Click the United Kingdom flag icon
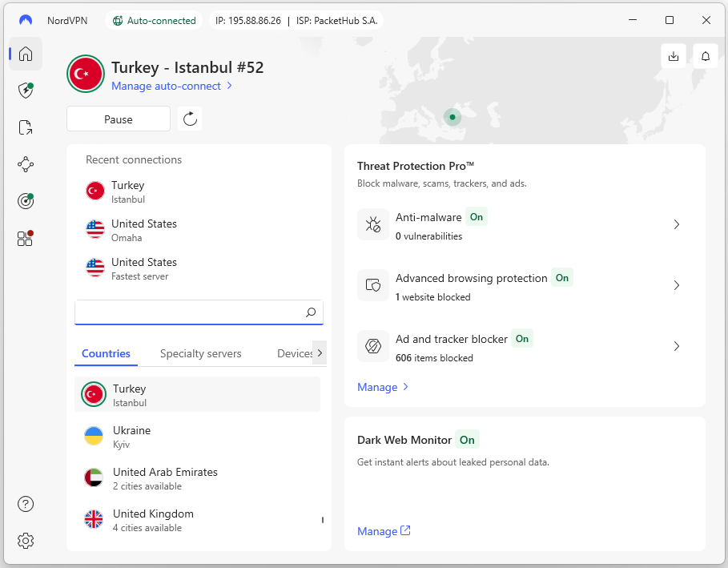The width and height of the screenshot is (728, 568). coord(94,519)
